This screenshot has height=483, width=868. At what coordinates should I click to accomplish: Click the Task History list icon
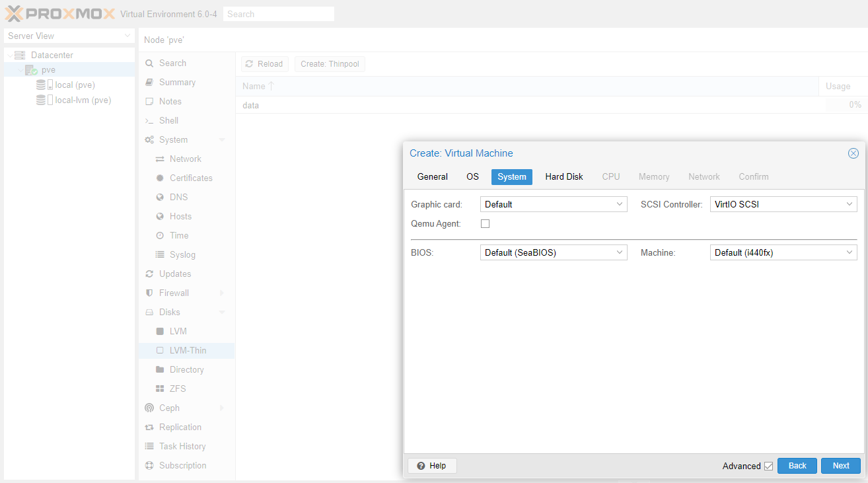pyautogui.click(x=149, y=447)
